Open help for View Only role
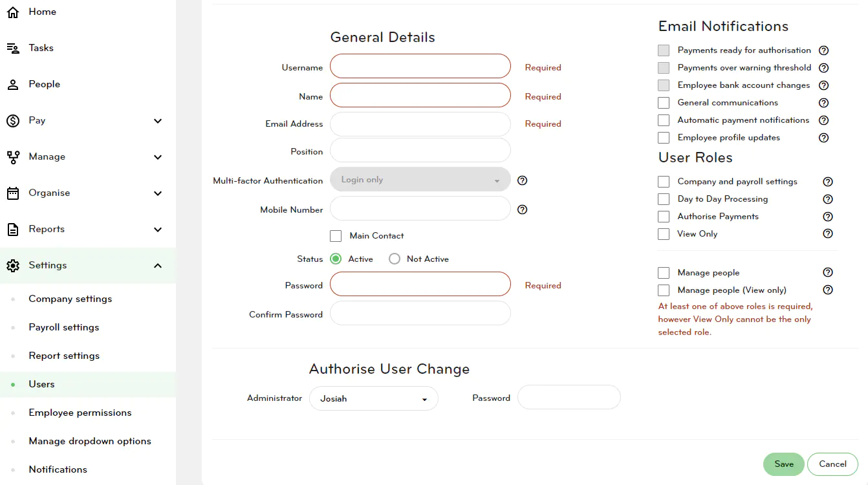Viewport: 868px width, 485px height. [x=827, y=233]
